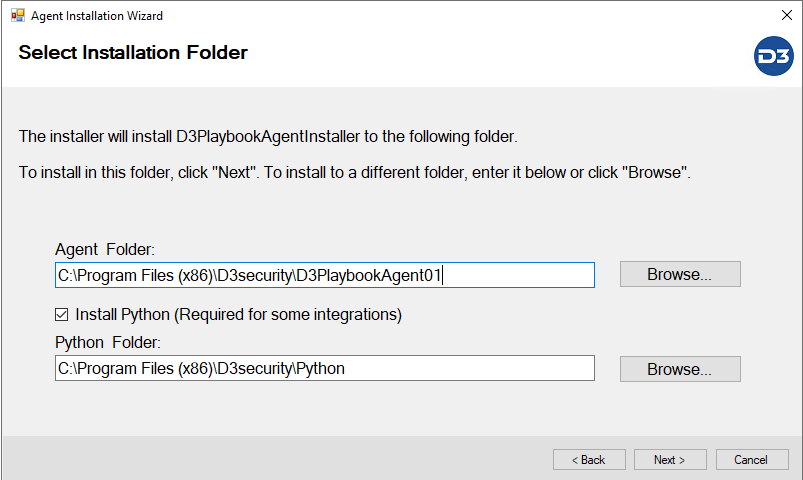Viewport: 803px width, 480px height.
Task: Focus the Python Folder path field
Action: click(324, 368)
